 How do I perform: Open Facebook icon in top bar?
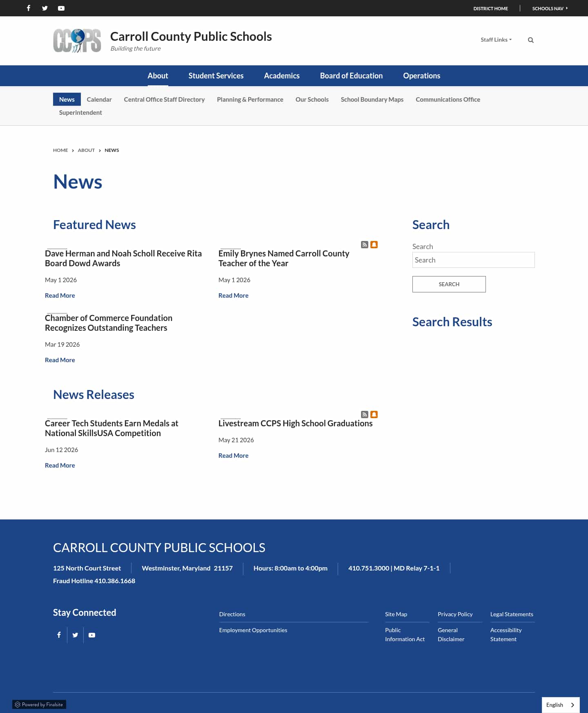29,8
